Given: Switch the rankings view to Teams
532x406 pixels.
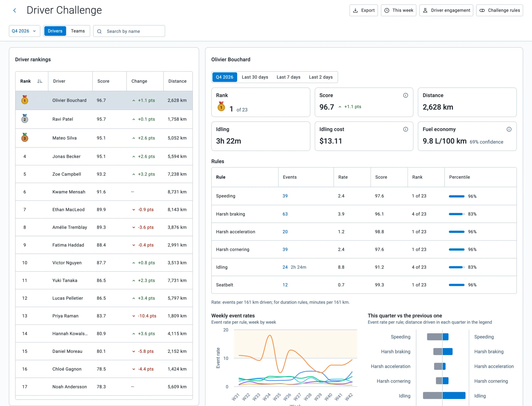Looking at the screenshot, I should coord(78,31).
